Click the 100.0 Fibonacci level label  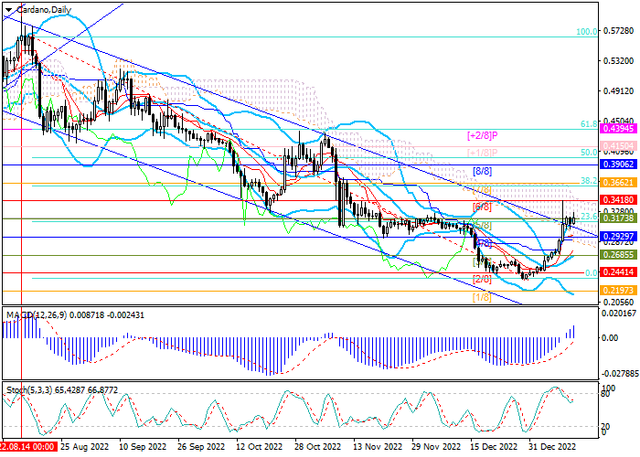[x=588, y=32]
